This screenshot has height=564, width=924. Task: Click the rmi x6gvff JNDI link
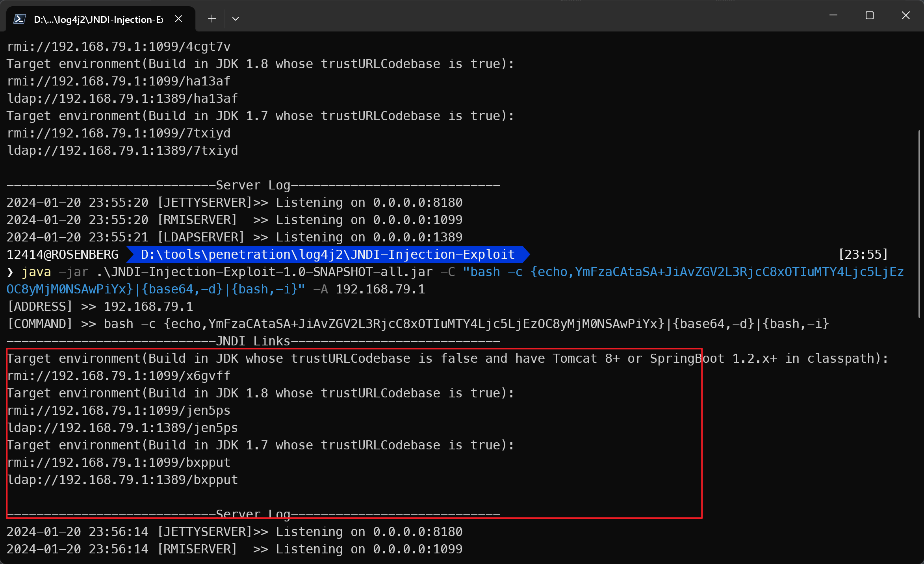119,376
